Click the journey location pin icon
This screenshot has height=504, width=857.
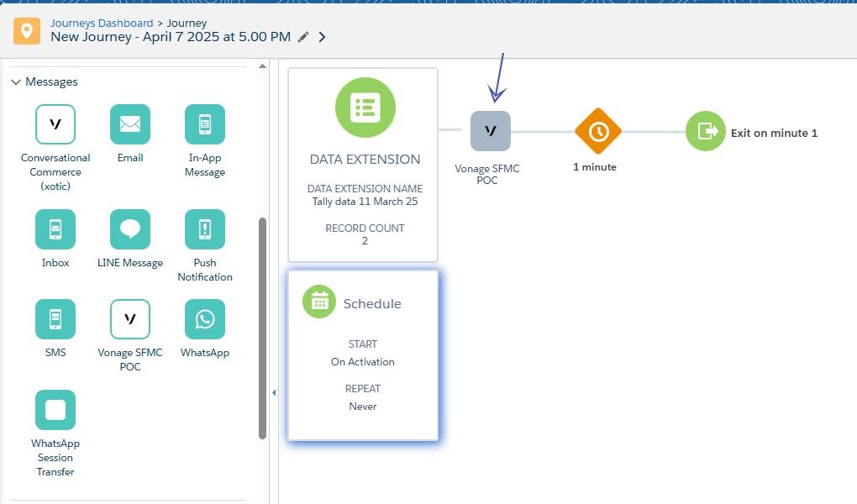[x=27, y=30]
